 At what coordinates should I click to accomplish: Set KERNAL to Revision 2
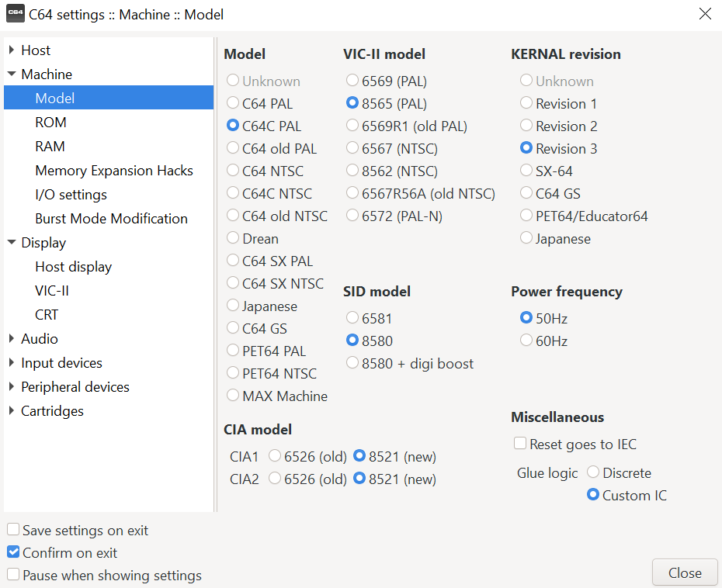558,126
